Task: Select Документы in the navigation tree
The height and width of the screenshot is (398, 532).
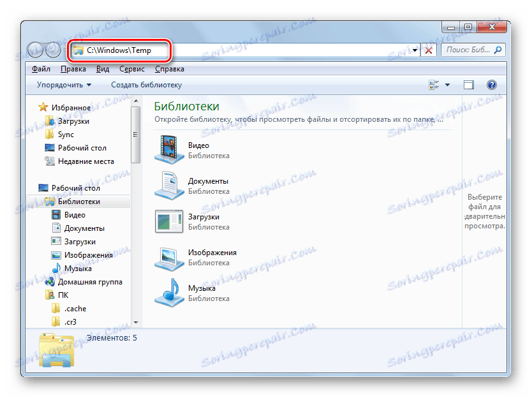Action: 84,228
